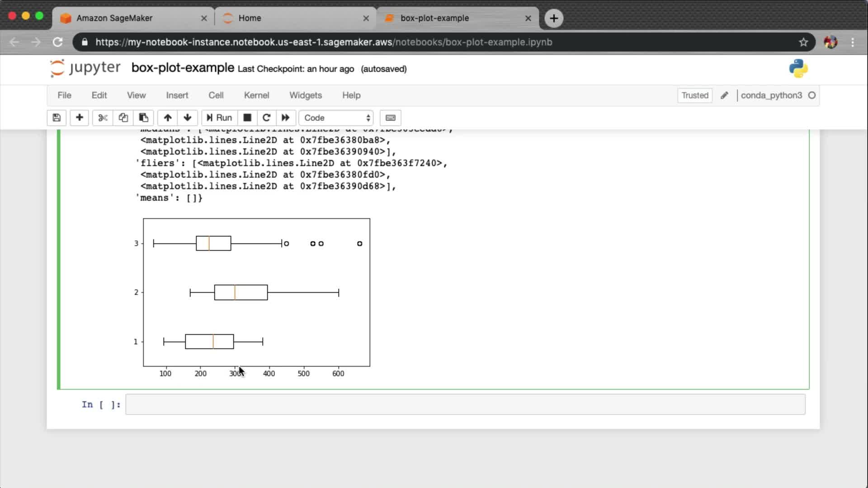Expand the Widgets menu
Viewport: 868px width, 488px height.
pos(306,95)
